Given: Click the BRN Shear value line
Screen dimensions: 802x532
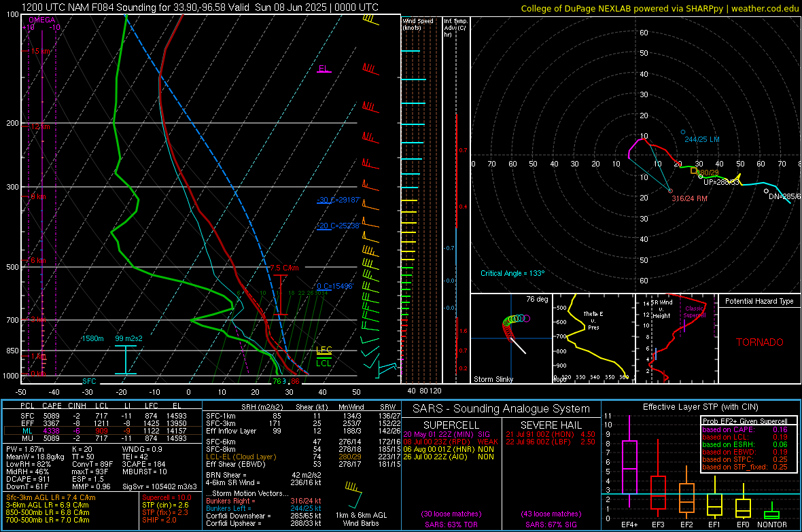Looking at the screenshot, I should point(264,475).
